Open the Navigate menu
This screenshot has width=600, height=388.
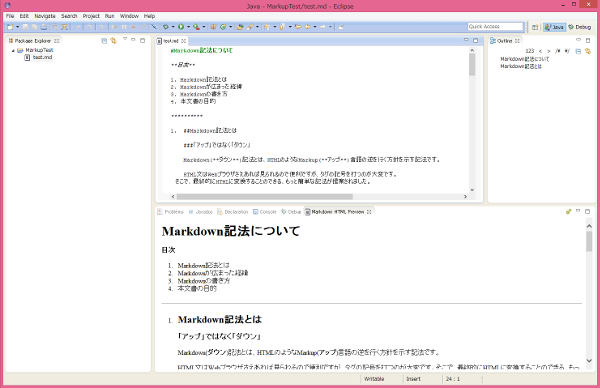point(45,16)
